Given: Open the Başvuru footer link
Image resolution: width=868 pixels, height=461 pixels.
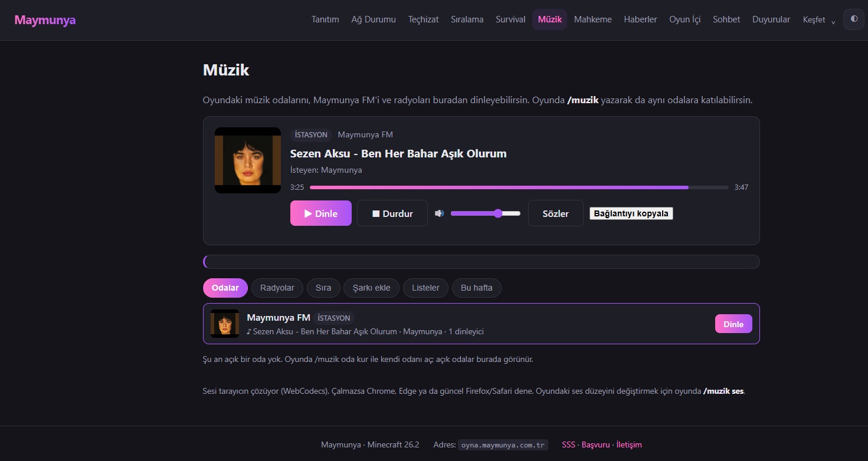Looking at the screenshot, I should pos(596,444).
